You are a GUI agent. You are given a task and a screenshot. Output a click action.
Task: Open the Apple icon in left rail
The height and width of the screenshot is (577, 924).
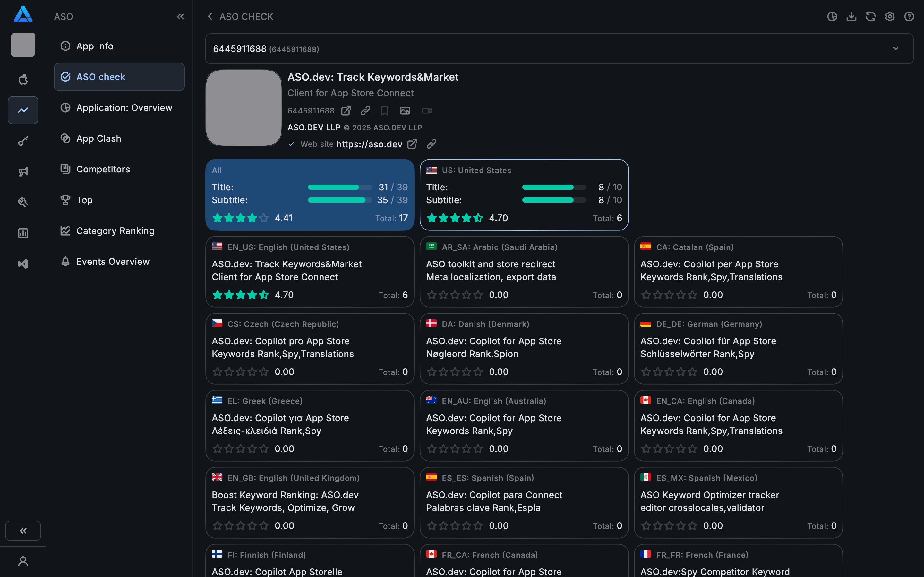23,79
